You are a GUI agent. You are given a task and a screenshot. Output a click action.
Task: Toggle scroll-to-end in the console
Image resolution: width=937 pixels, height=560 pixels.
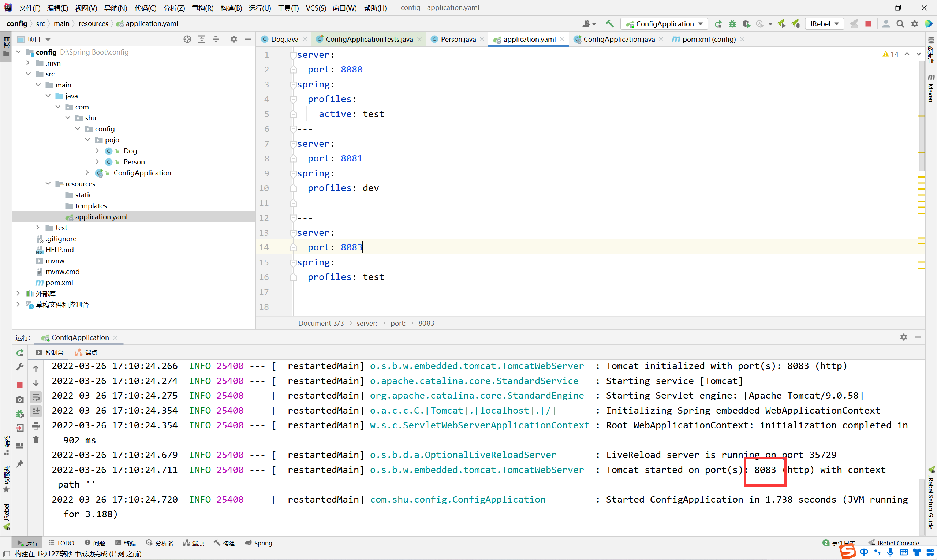36,411
